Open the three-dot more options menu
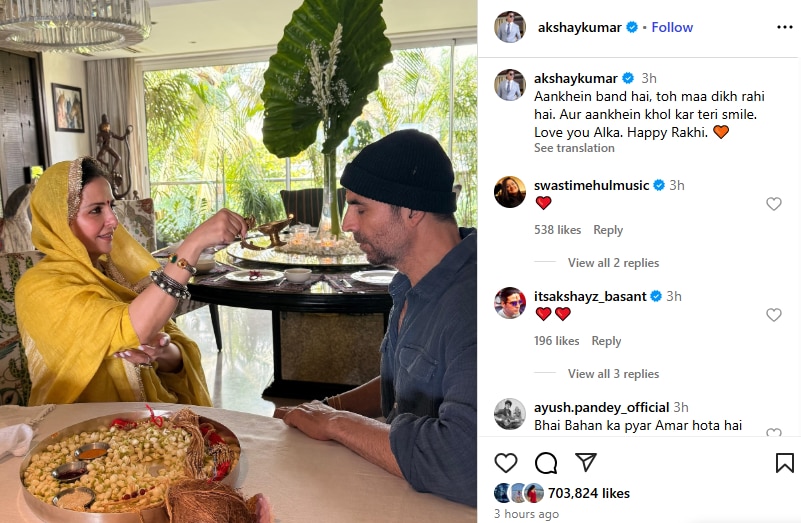Image resolution: width=801 pixels, height=523 pixels. click(784, 27)
